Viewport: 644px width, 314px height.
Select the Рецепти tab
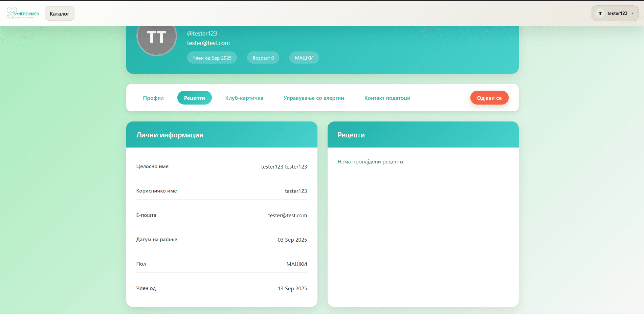[194, 98]
